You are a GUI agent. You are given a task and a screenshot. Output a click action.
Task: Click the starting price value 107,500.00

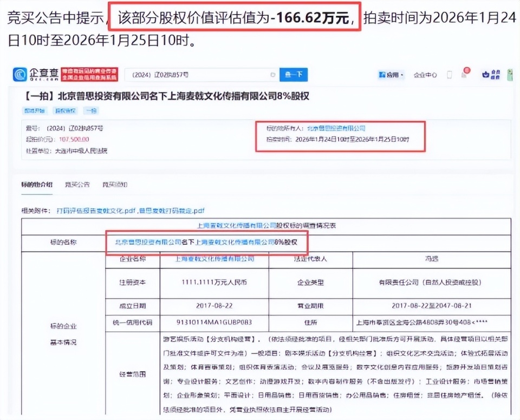coord(74,139)
